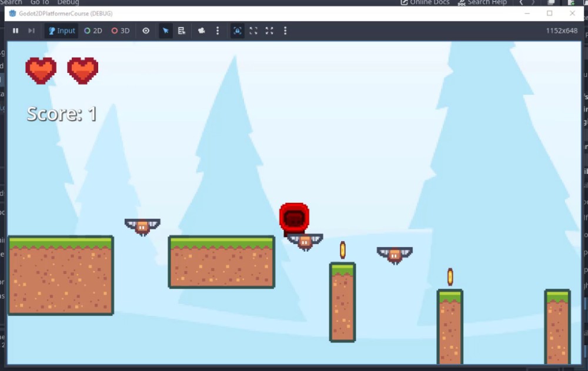Toggle selection visibility eye icon

click(146, 31)
